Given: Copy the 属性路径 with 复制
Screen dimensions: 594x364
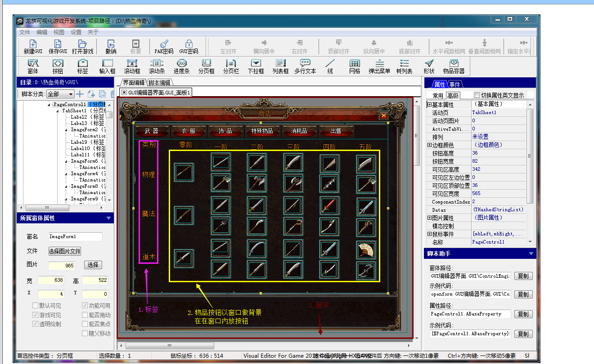Looking at the screenshot, I should 523,314.
